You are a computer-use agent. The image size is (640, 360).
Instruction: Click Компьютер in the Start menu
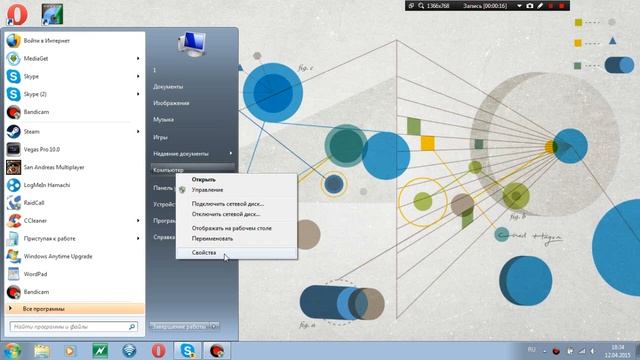193,169
